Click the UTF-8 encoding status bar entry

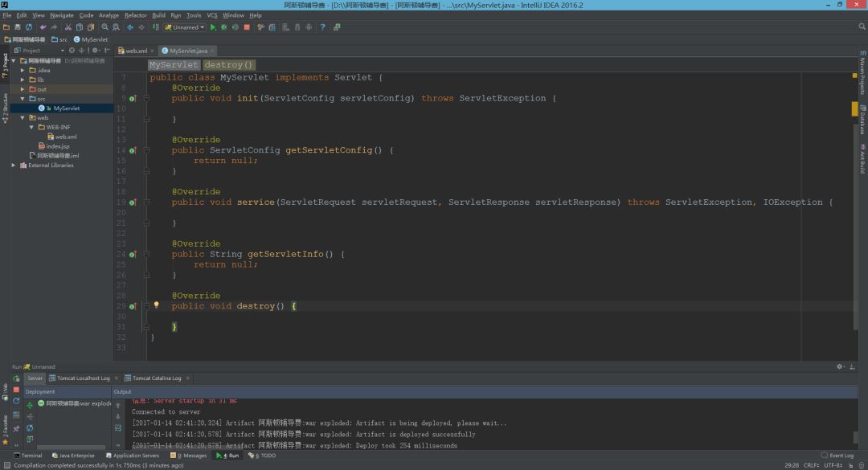pos(833,465)
